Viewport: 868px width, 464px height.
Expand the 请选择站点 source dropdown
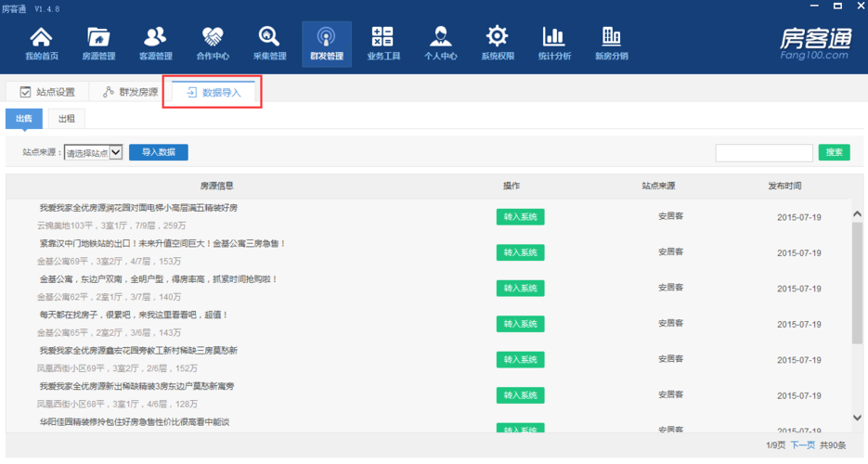click(93, 152)
